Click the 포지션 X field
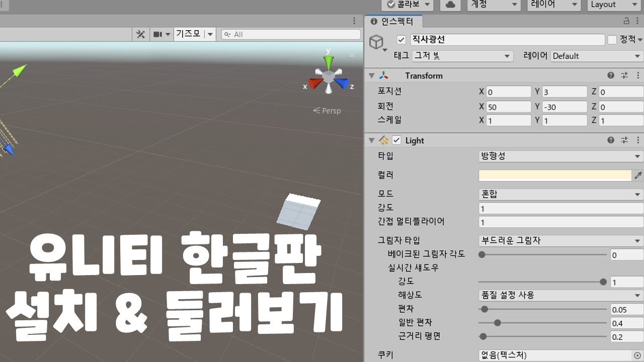The height and width of the screenshot is (362, 644). (508, 92)
